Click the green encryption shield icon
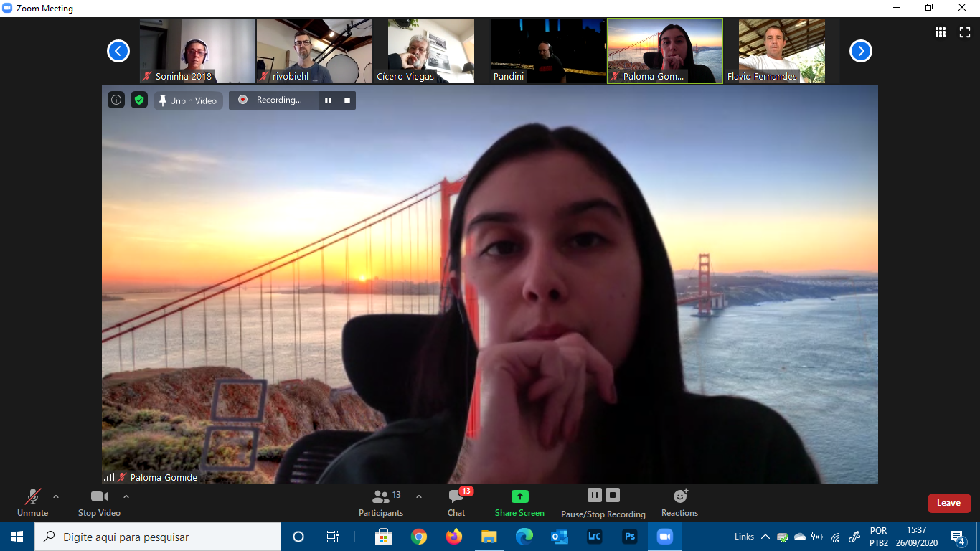 point(139,100)
